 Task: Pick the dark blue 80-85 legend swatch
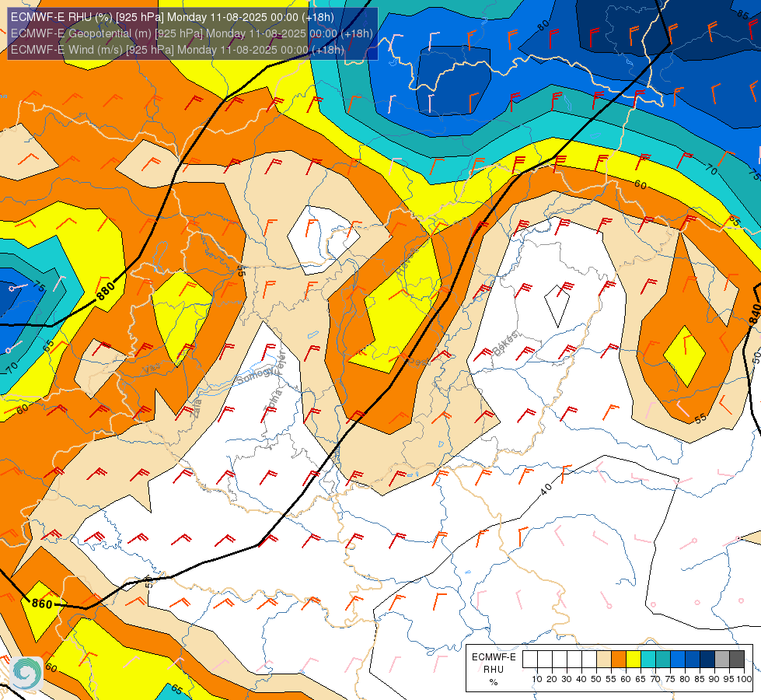(693, 660)
